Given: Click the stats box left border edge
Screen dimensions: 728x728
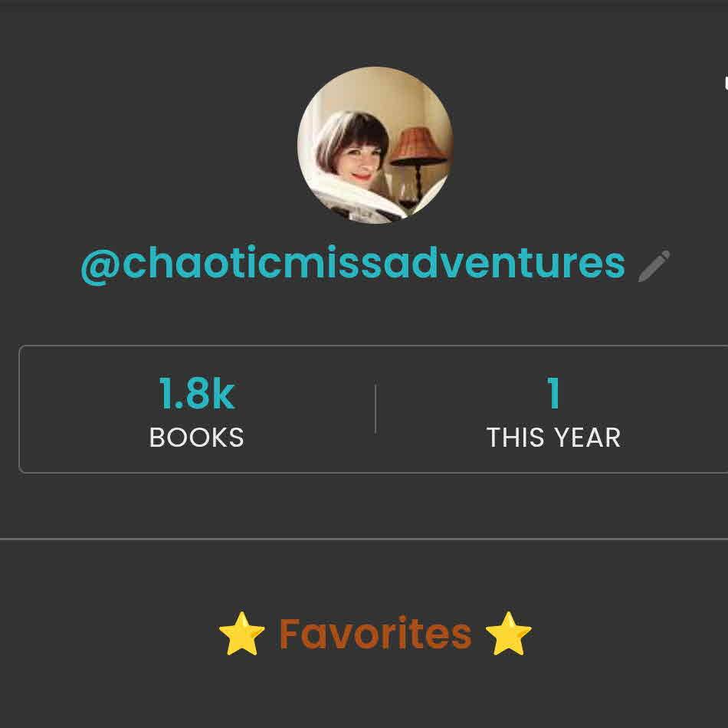Looking at the screenshot, I should 19,409.
